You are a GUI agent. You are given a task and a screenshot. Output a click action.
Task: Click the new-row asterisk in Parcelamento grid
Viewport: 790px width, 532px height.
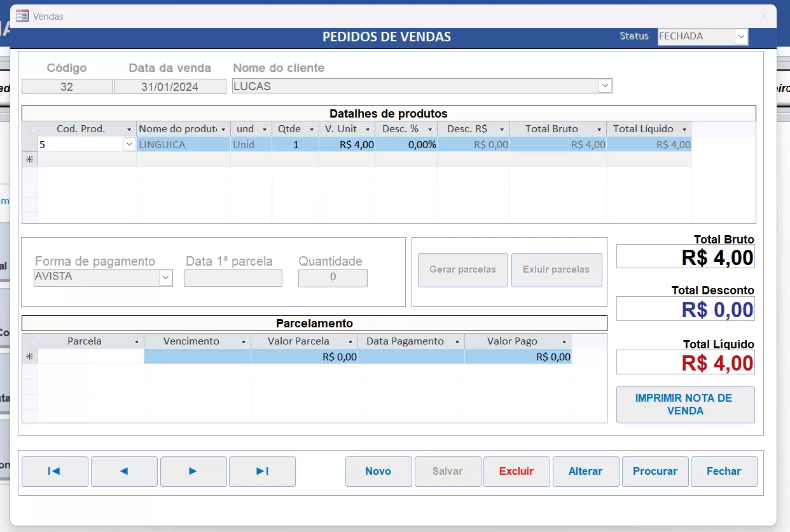click(x=29, y=357)
